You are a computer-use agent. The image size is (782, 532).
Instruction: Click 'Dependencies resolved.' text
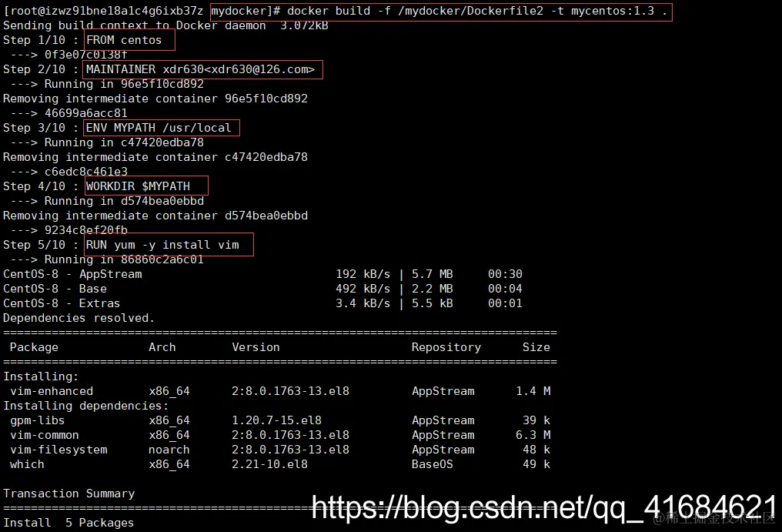pos(79,318)
